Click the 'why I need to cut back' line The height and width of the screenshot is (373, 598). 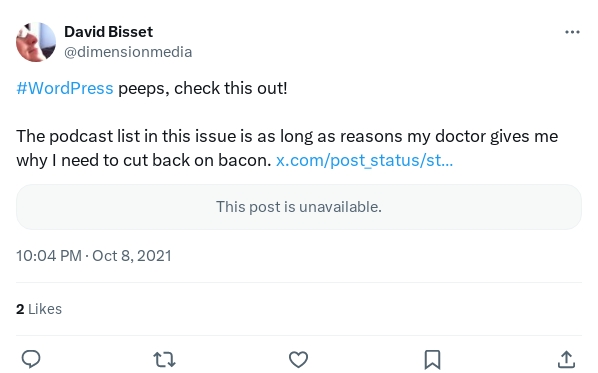pyautogui.click(x=144, y=160)
